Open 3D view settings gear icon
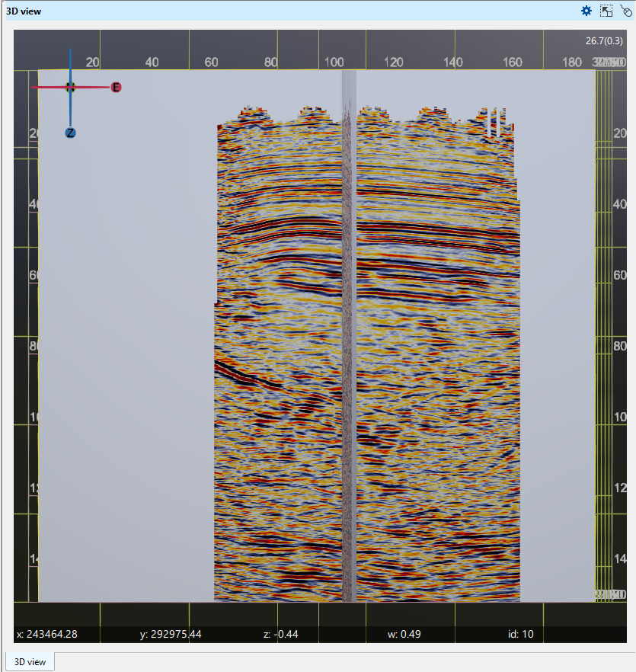 pyautogui.click(x=586, y=11)
